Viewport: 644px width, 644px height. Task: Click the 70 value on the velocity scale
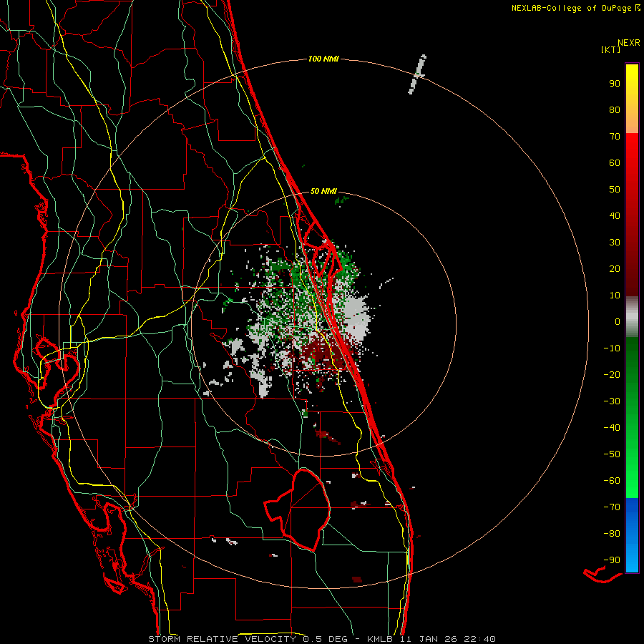pos(615,137)
